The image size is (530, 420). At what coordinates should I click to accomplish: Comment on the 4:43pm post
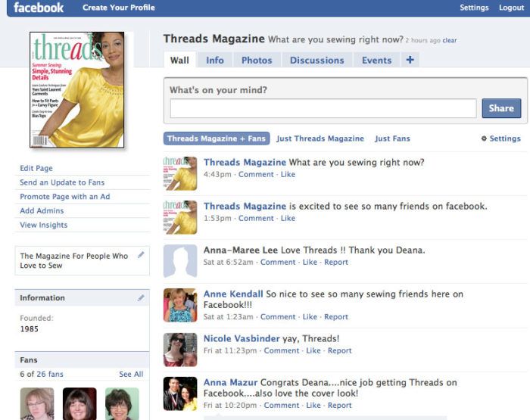click(x=256, y=174)
